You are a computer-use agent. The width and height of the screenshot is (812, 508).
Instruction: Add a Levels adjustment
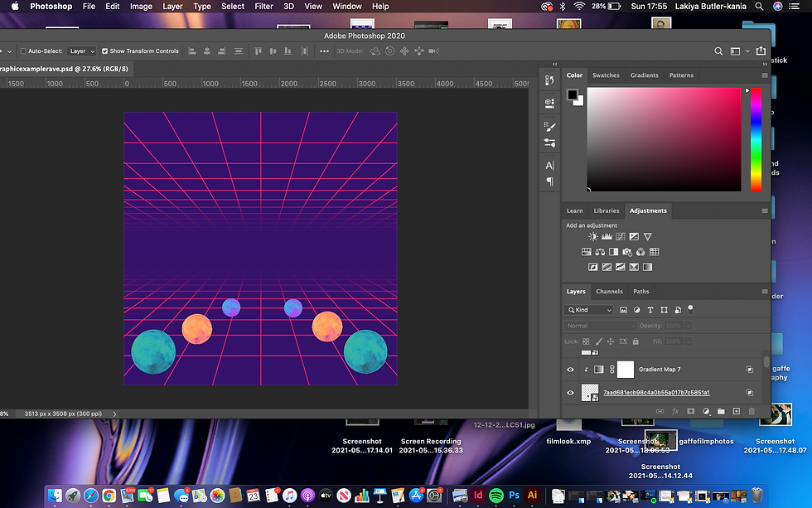[607, 237]
